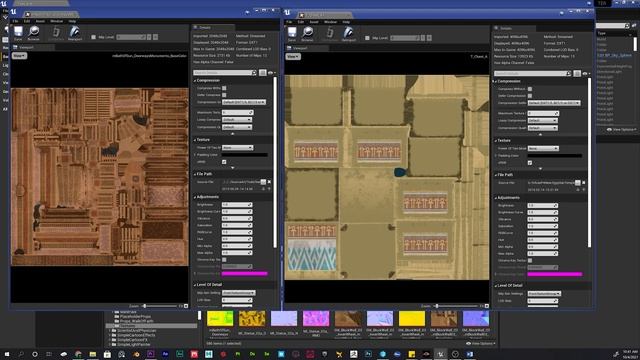The width and height of the screenshot is (640, 360).
Task: Click Browse icon in T_Chest_A editor
Action: tap(307, 32)
